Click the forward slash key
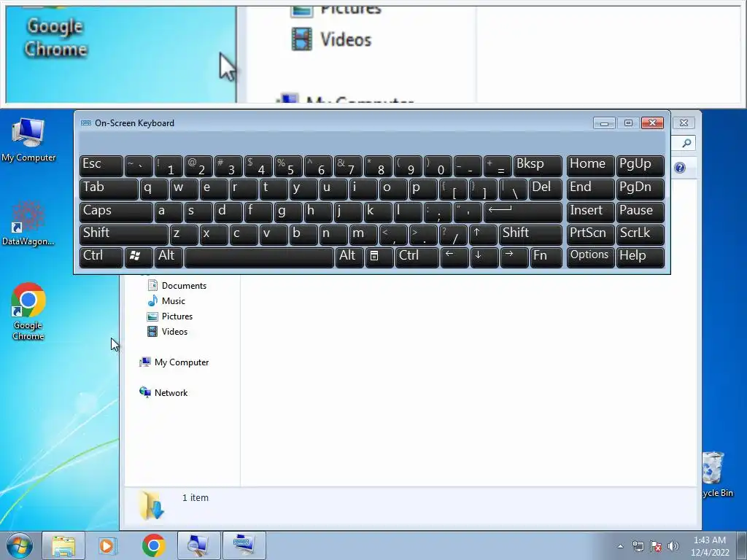 pos(453,234)
